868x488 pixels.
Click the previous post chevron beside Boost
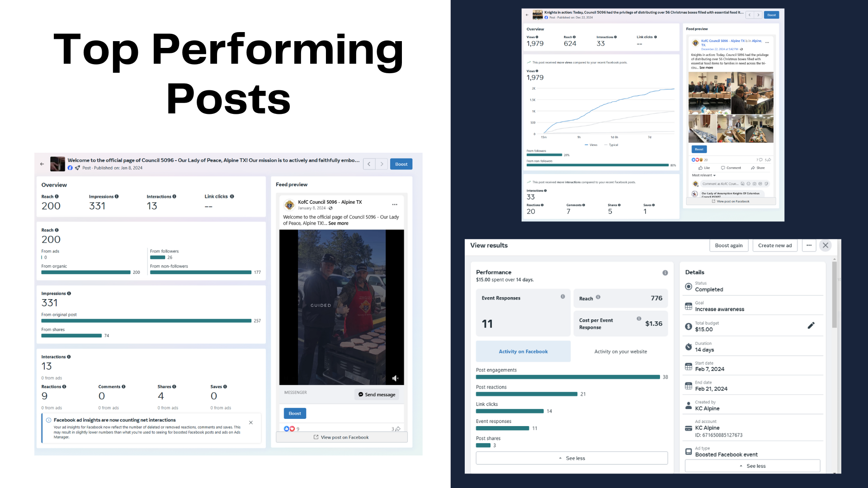tap(369, 164)
